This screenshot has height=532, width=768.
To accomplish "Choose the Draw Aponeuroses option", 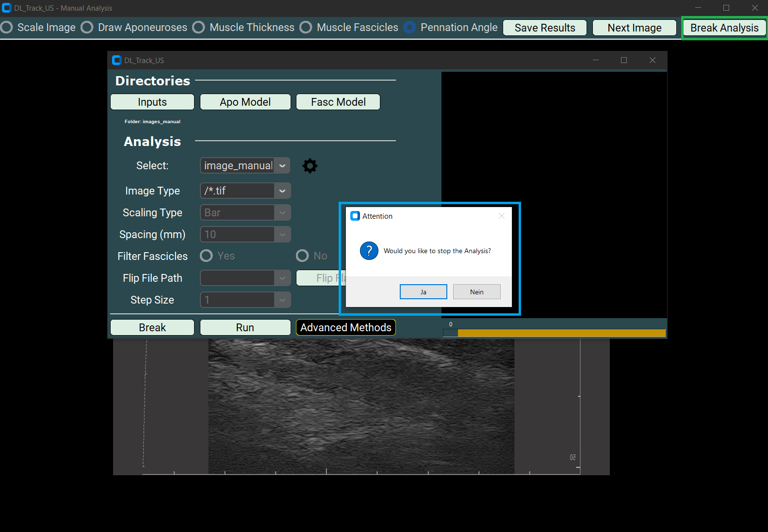I will (87, 28).
